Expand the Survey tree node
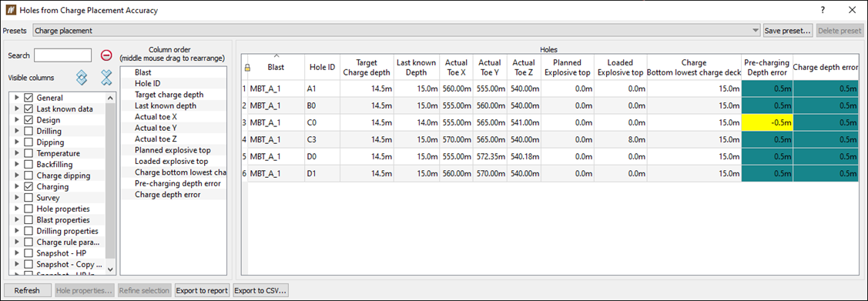This screenshot has height=301, width=868. [17, 198]
